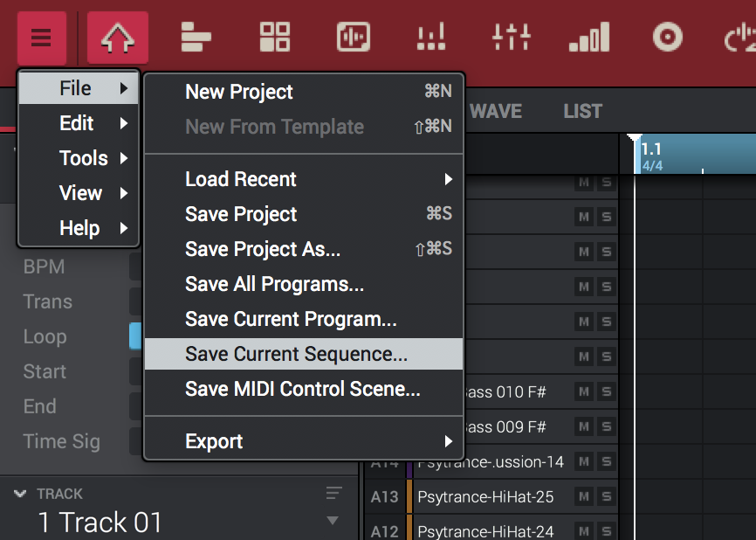
Task: Open the Looper circle icon
Action: pyautogui.click(x=667, y=38)
